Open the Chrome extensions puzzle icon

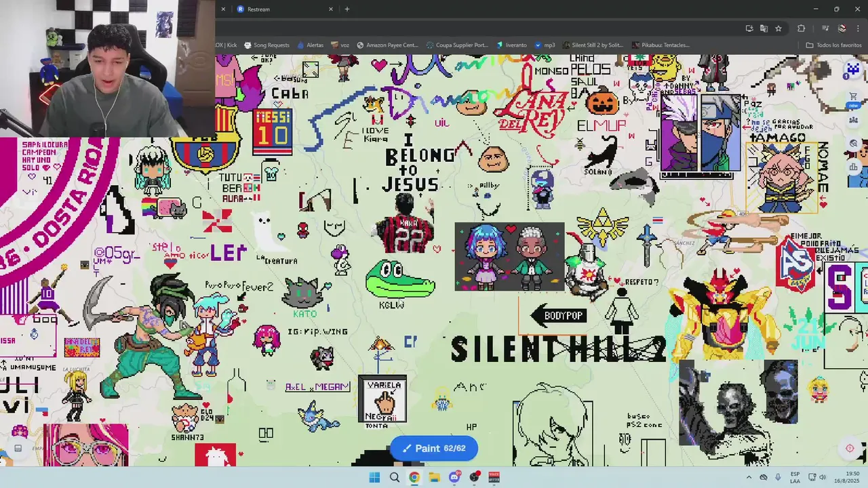click(801, 28)
